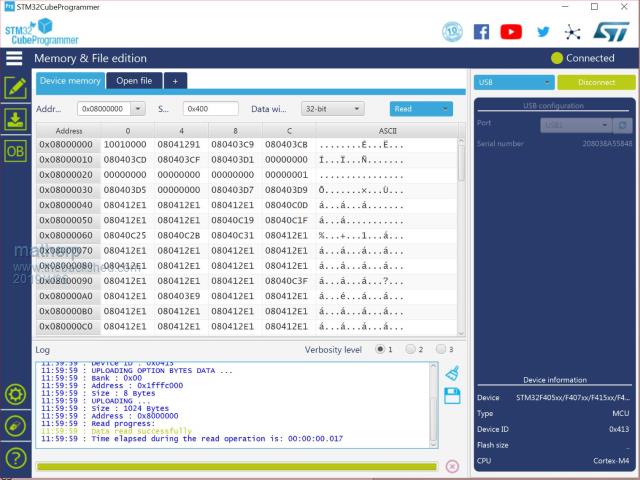The height and width of the screenshot is (480, 640).
Task: Click the memory table vertical scrollbar
Action: point(461,237)
